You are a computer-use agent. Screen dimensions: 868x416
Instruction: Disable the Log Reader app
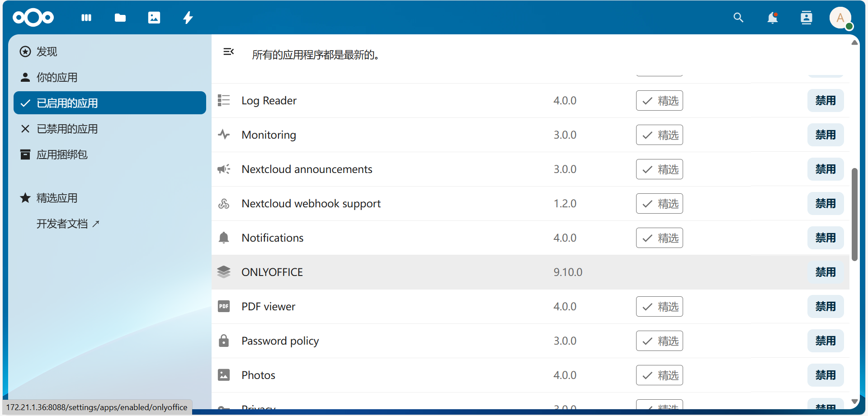(826, 100)
